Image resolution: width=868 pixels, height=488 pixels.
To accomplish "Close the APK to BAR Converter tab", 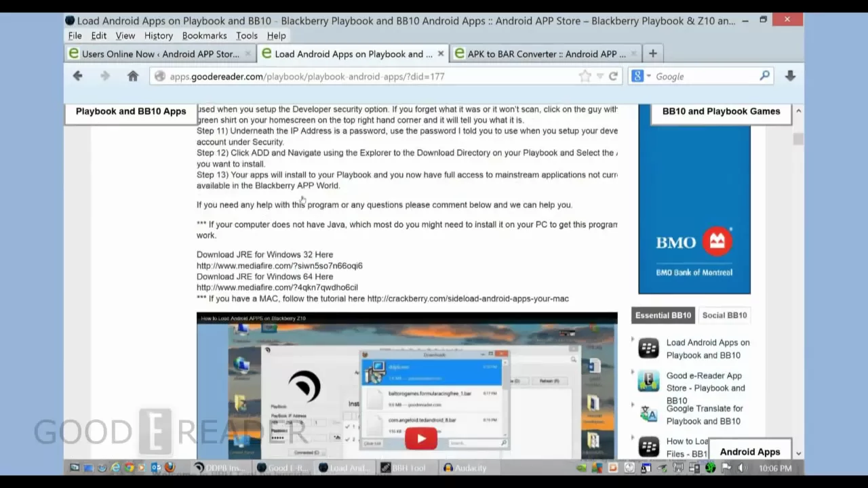I will (x=634, y=54).
